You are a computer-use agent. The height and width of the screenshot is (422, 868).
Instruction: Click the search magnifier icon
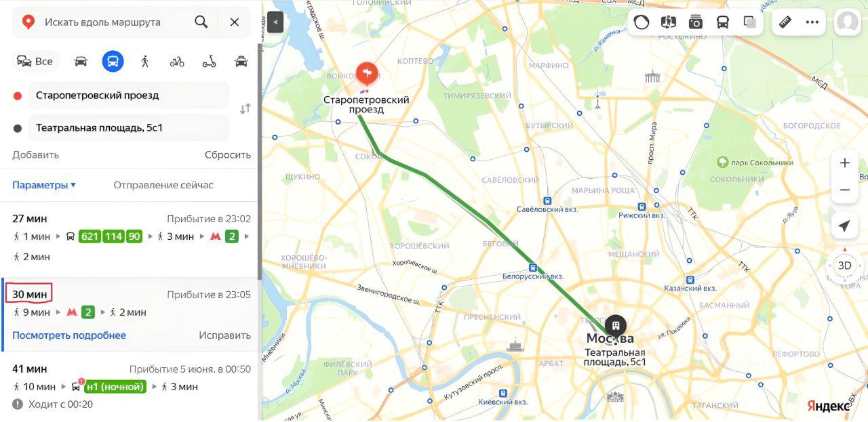[x=201, y=22]
